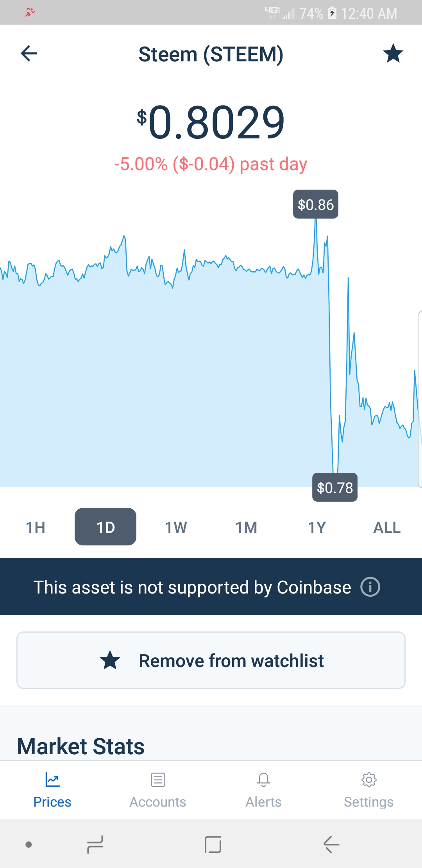Open the Accounts list icon
This screenshot has width=422, height=868.
[158, 780]
